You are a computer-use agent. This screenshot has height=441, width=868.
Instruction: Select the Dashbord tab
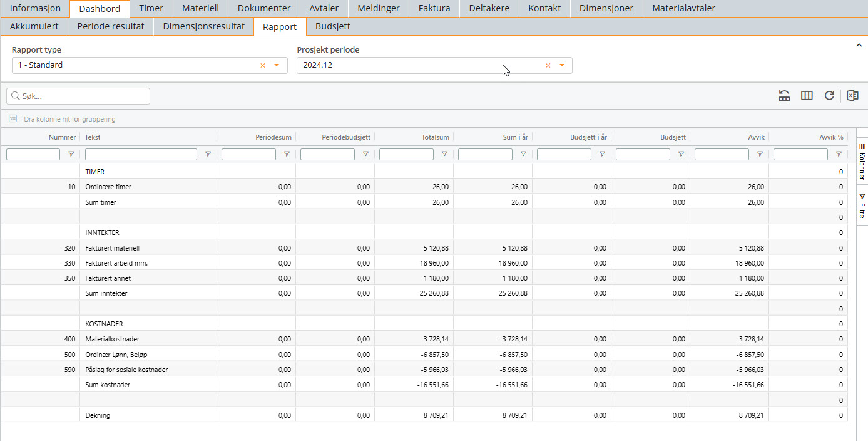(100, 9)
